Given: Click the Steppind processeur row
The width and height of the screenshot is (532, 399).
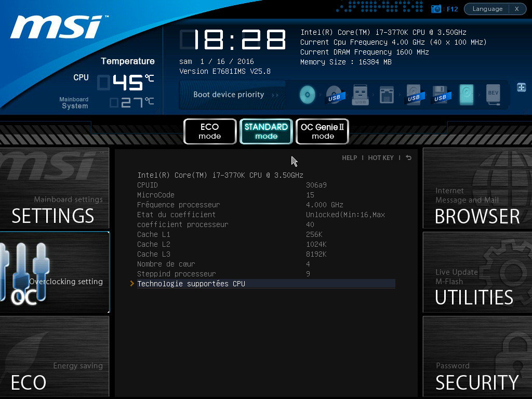Looking at the screenshot, I should 266,274.
